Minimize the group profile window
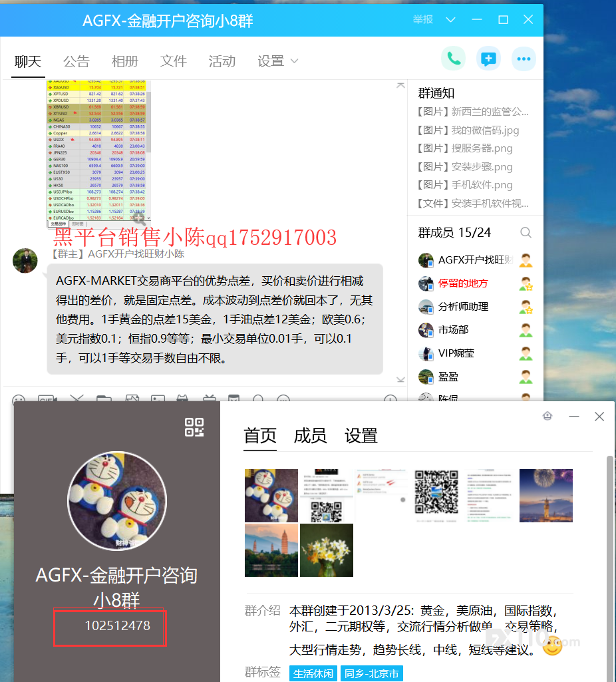 click(574, 417)
